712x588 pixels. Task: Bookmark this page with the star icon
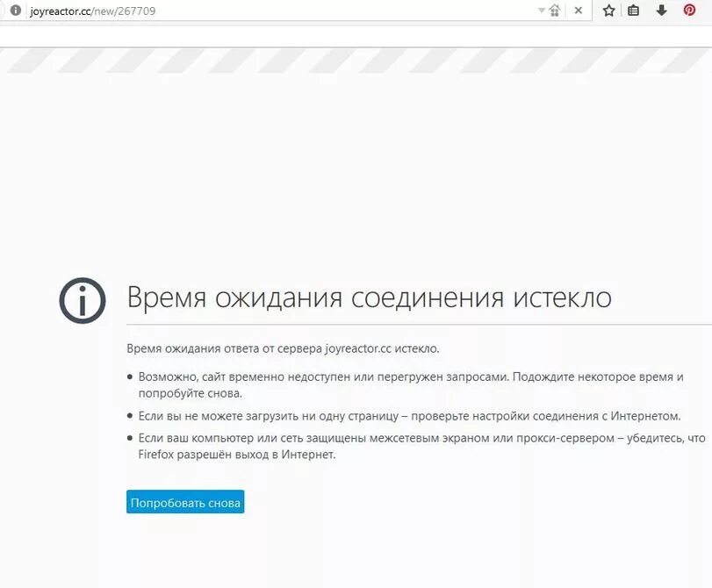(609, 11)
